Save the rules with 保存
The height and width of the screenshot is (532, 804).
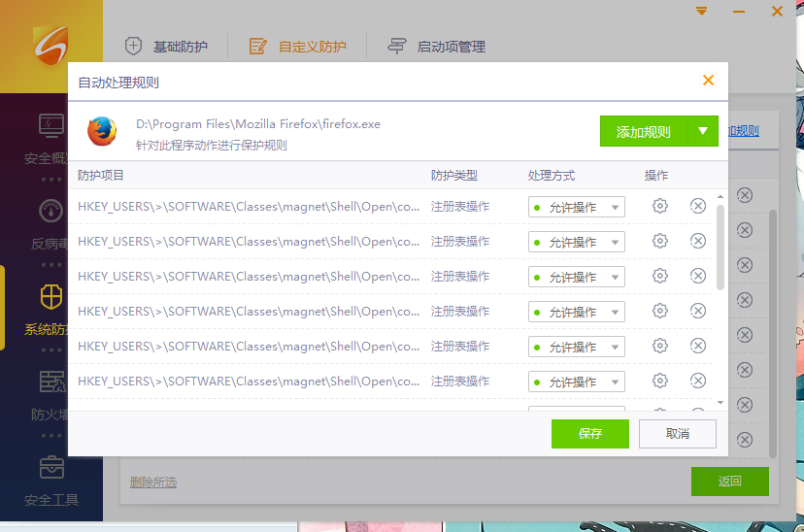[x=590, y=434]
